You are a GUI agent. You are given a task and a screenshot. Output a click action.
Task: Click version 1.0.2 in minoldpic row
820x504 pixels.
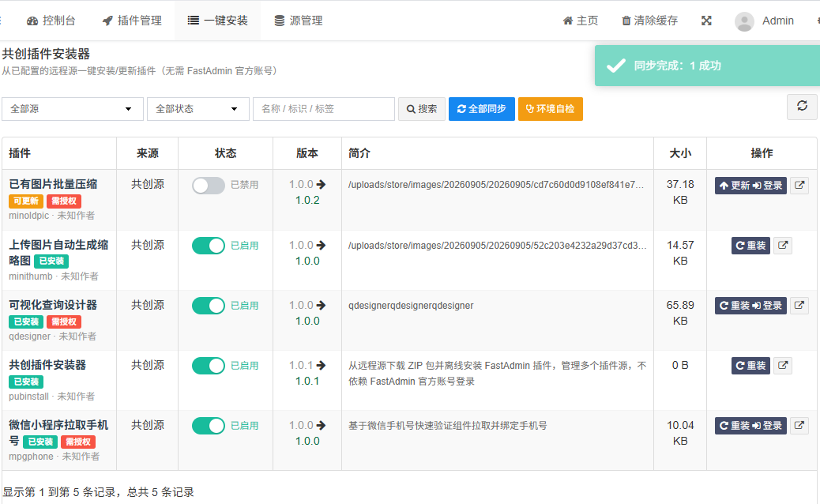click(x=307, y=200)
